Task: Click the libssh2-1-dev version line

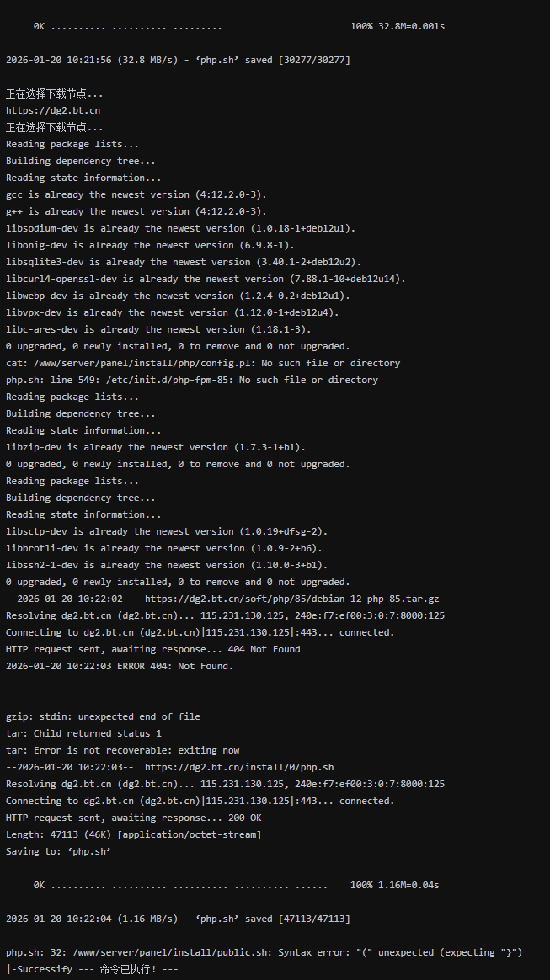Action: (x=167, y=565)
